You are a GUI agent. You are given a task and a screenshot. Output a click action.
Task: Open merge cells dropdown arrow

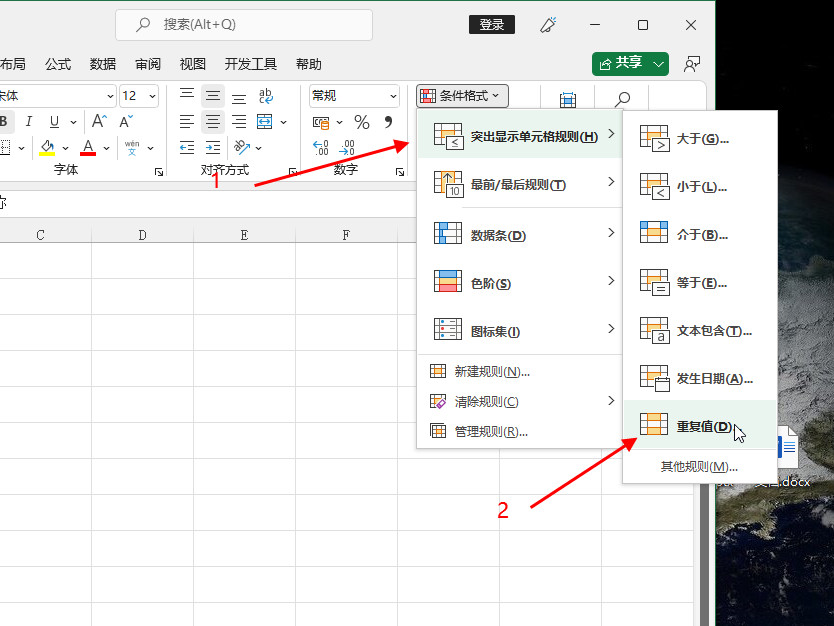click(x=283, y=122)
